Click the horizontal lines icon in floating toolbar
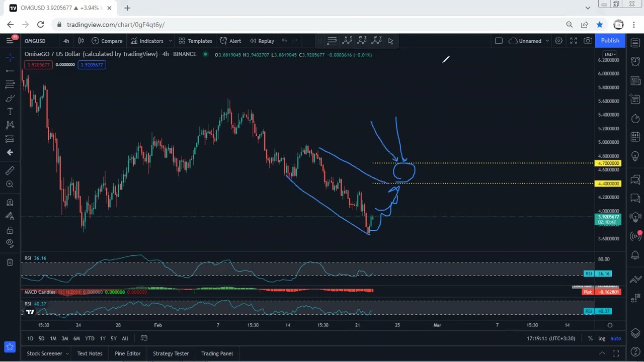This screenshot has height=362, width=644. tap(332, 41)
